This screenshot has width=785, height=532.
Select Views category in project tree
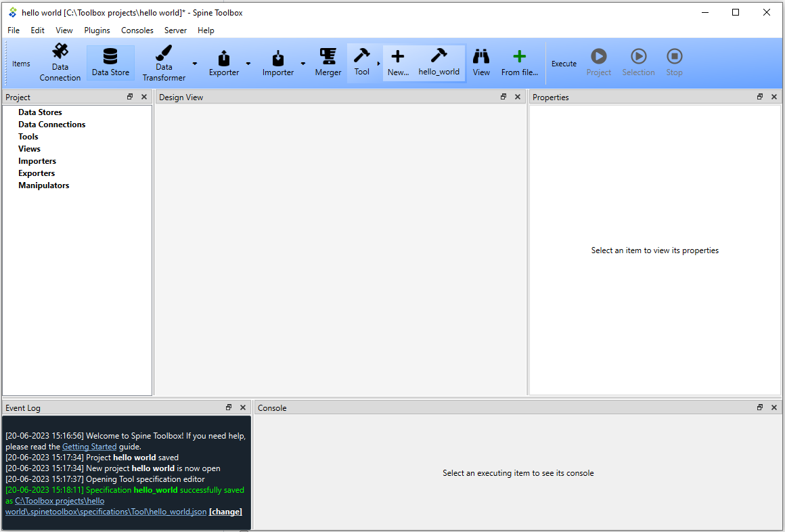(x=30, y=149)
